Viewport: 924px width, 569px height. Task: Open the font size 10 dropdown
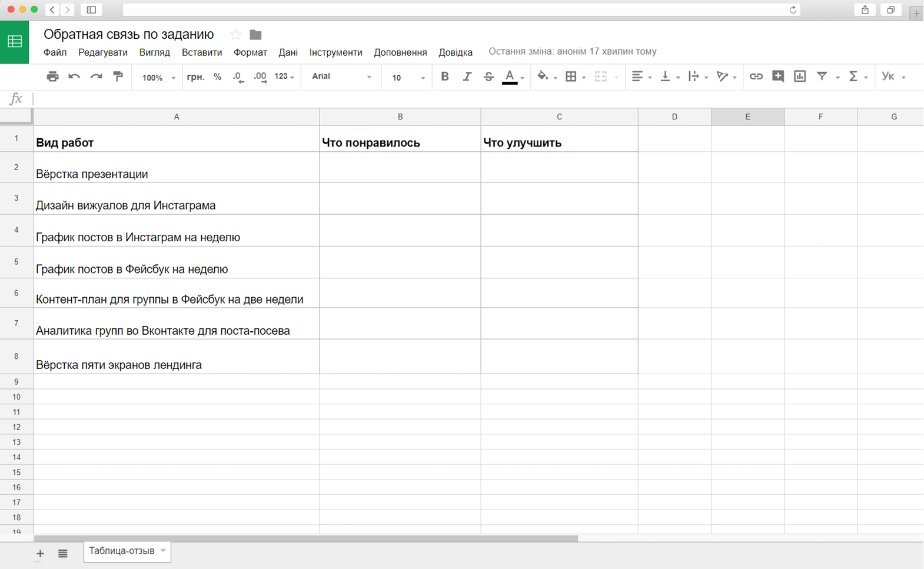(408, 78)
